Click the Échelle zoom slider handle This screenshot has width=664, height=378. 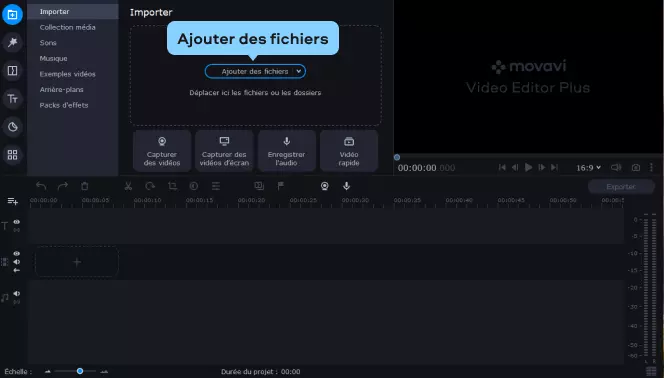click(x=80, y=371)
